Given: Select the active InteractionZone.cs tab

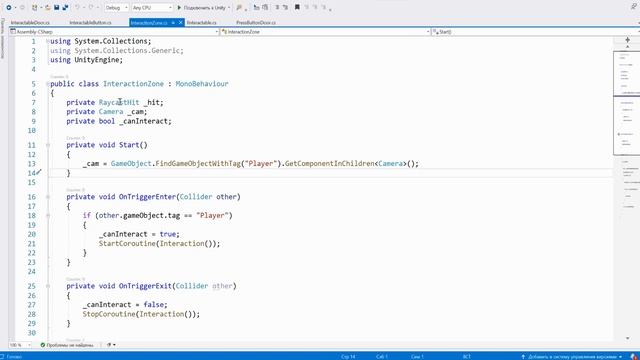Looking at the screenshot, I should 149,23.
